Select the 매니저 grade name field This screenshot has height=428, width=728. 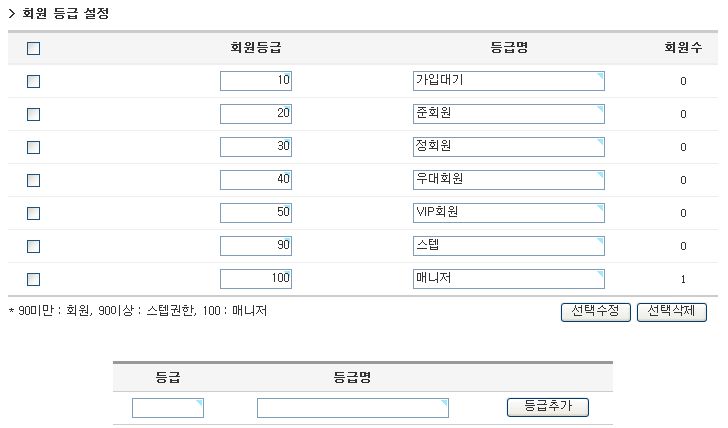(508, 279)
